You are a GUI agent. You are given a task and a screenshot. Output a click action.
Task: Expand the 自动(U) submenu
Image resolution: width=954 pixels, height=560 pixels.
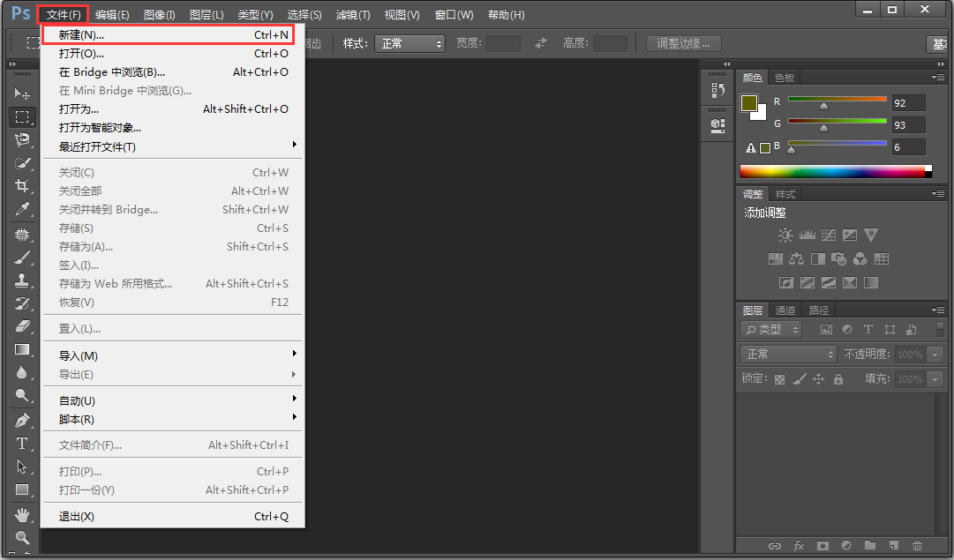[x=173, y=400]
